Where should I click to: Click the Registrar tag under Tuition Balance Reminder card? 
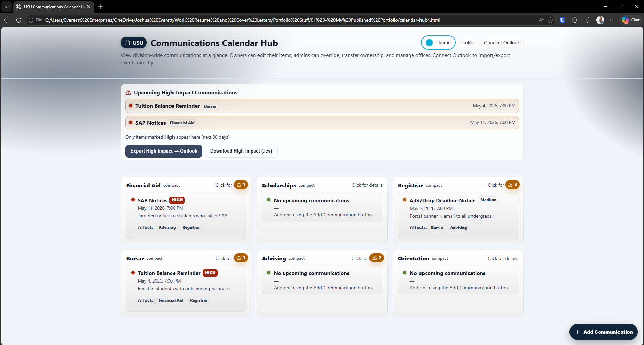[x=199, y=300]
